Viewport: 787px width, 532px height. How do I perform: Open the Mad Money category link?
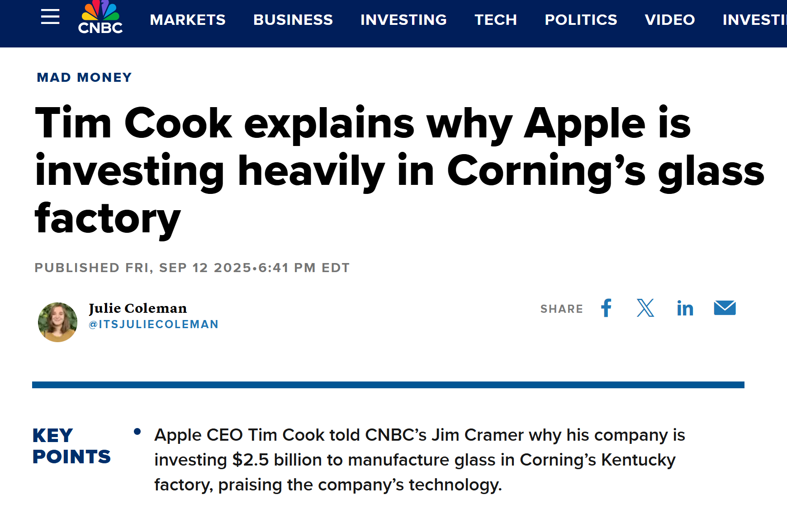click(x=84, y=78)
